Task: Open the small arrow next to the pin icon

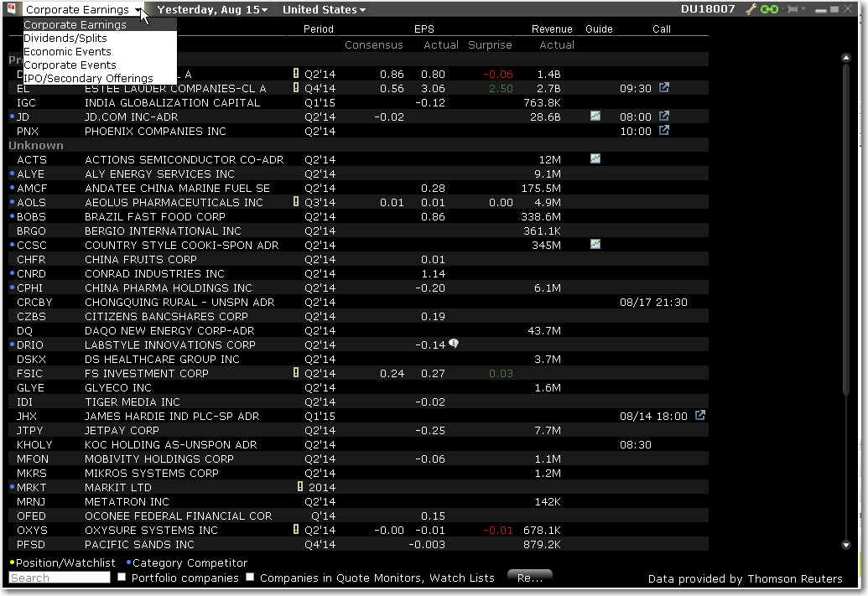Action: [803, 9]
